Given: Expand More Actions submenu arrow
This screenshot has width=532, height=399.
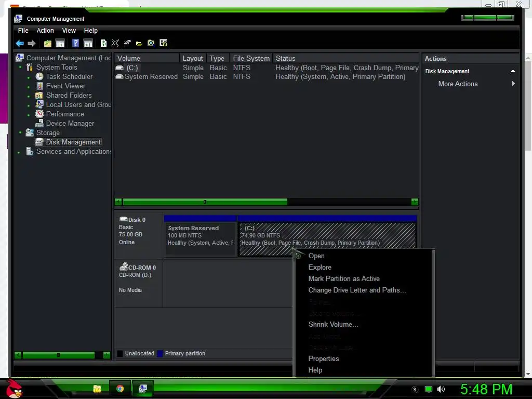Looking at the screenshot, I should coord(513,84).
